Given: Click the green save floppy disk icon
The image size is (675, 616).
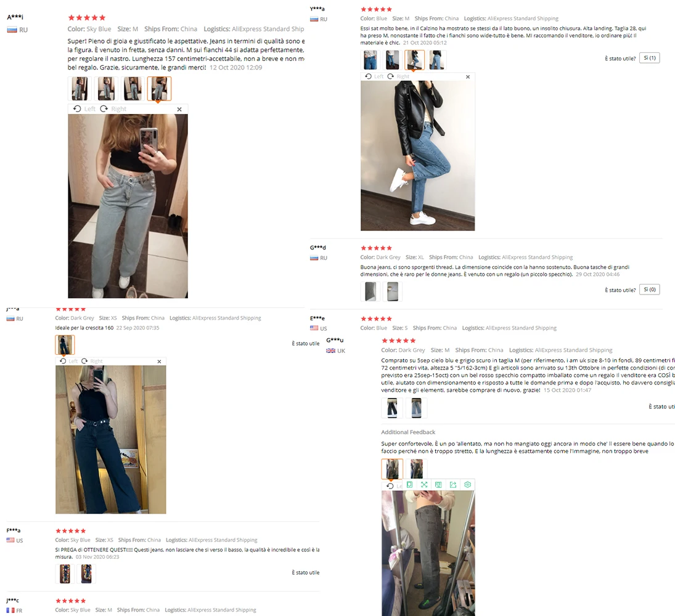Looking at the screenshot, I should point(438,485).
